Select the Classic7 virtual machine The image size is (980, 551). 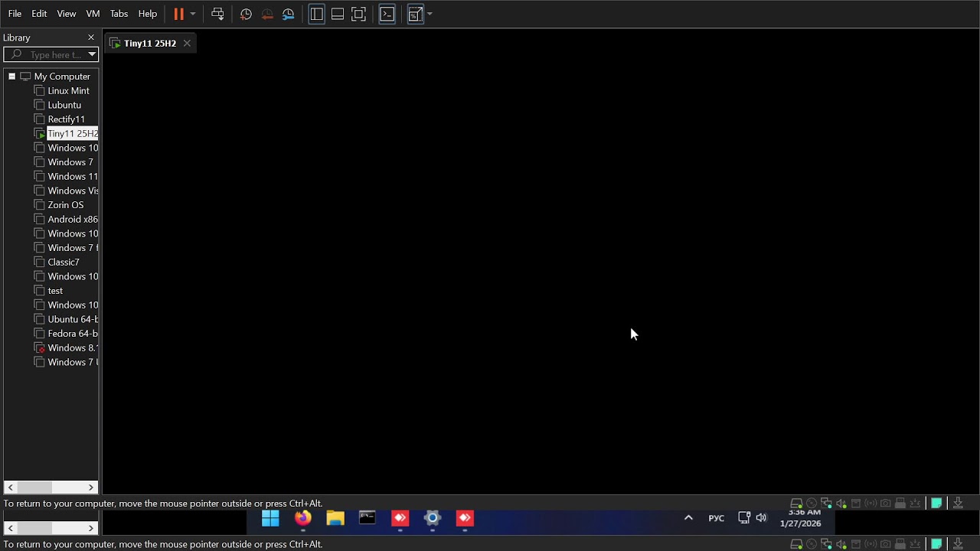click(x=64, y=262)
